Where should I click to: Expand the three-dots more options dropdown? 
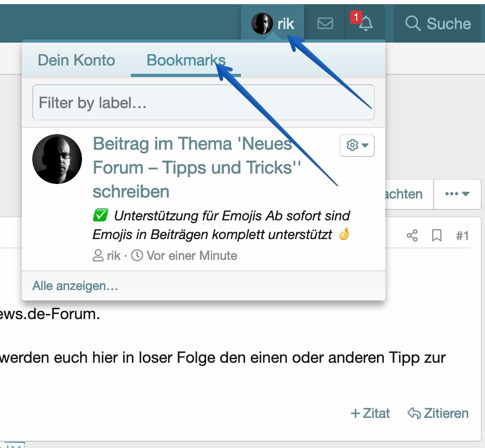click(457, 194)
